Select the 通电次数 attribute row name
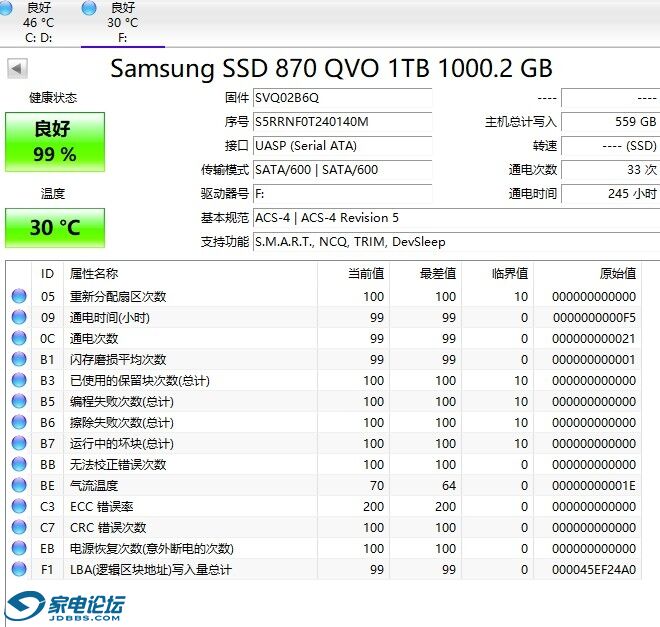Viewport: 660px width, 627px height. pyautogui.click(x=94, y=339)
